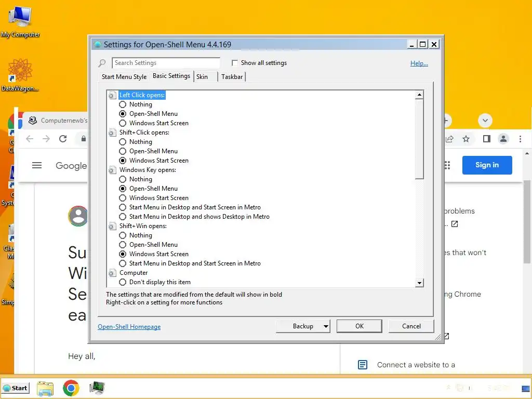Click the gear icon beside Shift+Win opens

point(112,226)
